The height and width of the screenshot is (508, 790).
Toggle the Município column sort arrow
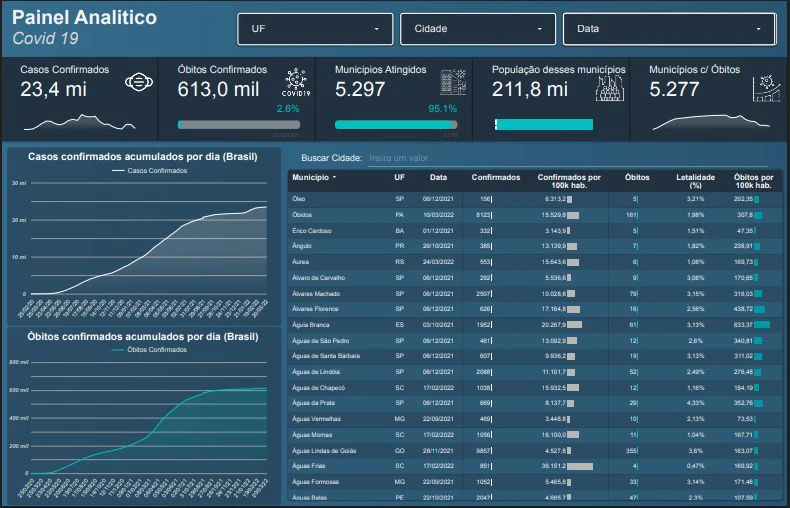click(x=334, y=177)
